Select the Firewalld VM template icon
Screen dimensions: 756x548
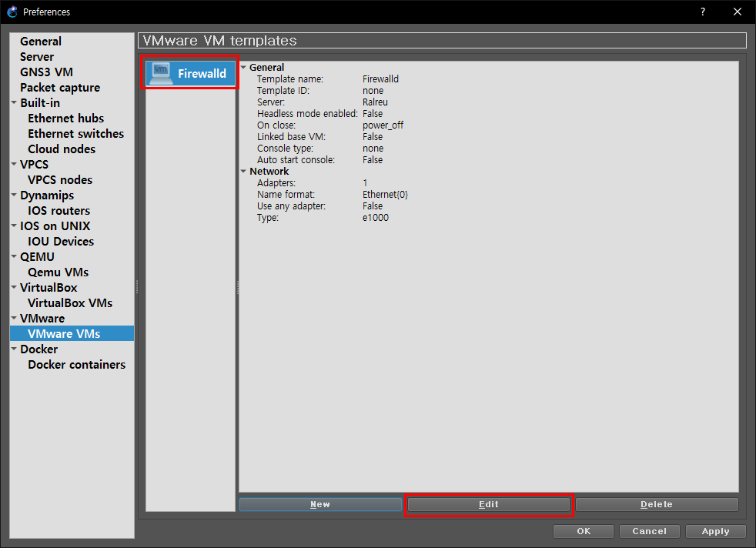[x=161, y=73]
